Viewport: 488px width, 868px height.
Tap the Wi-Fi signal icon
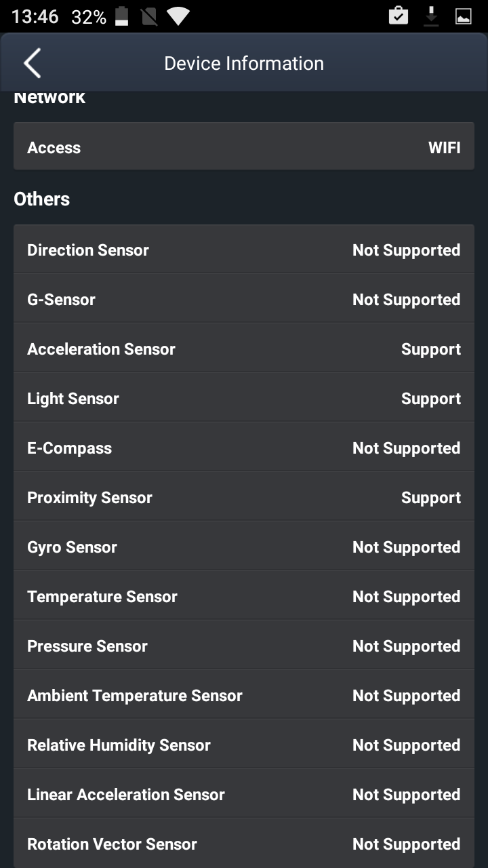point(178,17)
